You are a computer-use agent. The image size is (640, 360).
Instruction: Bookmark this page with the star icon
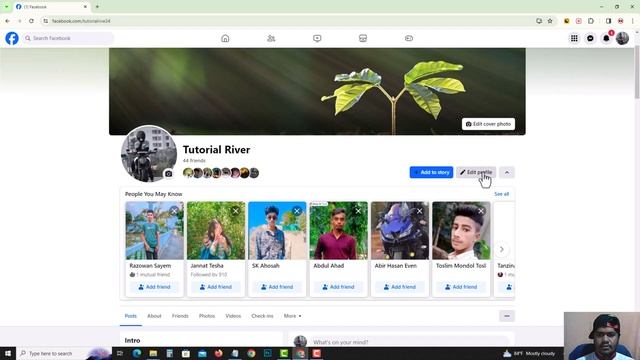(x=550, y=21)
